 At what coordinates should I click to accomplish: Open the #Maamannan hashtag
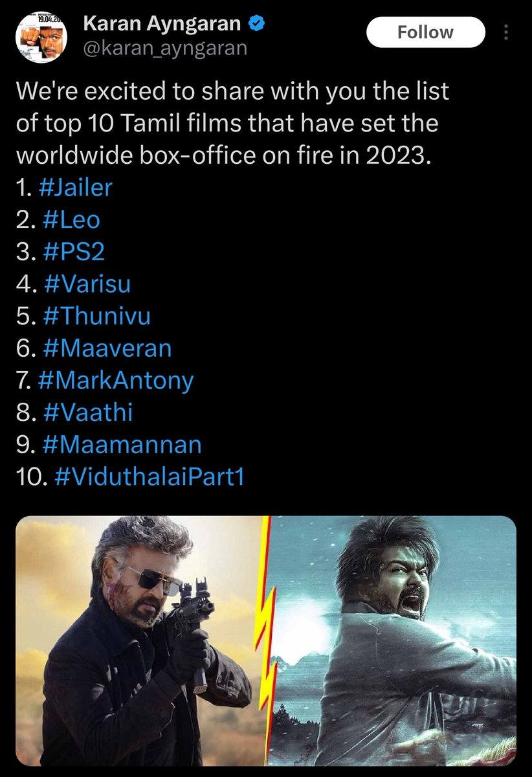[121, 445]
